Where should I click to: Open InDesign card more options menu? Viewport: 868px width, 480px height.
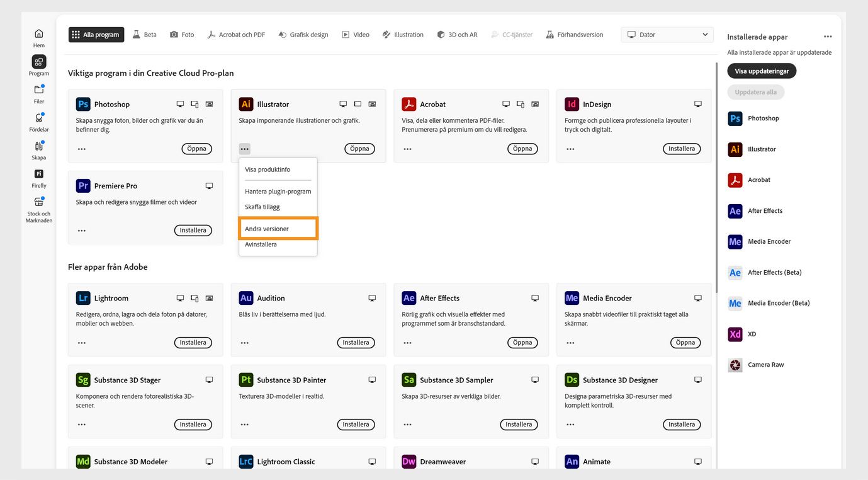click(570, 149)
